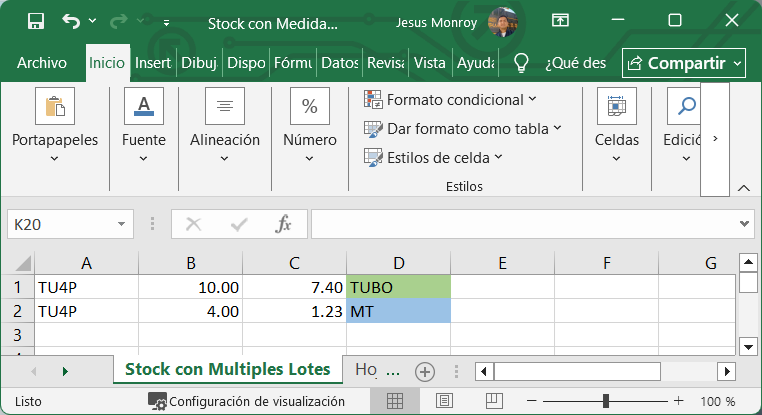Open Dar formato como tabla menu
Viewport: 762px width, 415px height.
463,129
